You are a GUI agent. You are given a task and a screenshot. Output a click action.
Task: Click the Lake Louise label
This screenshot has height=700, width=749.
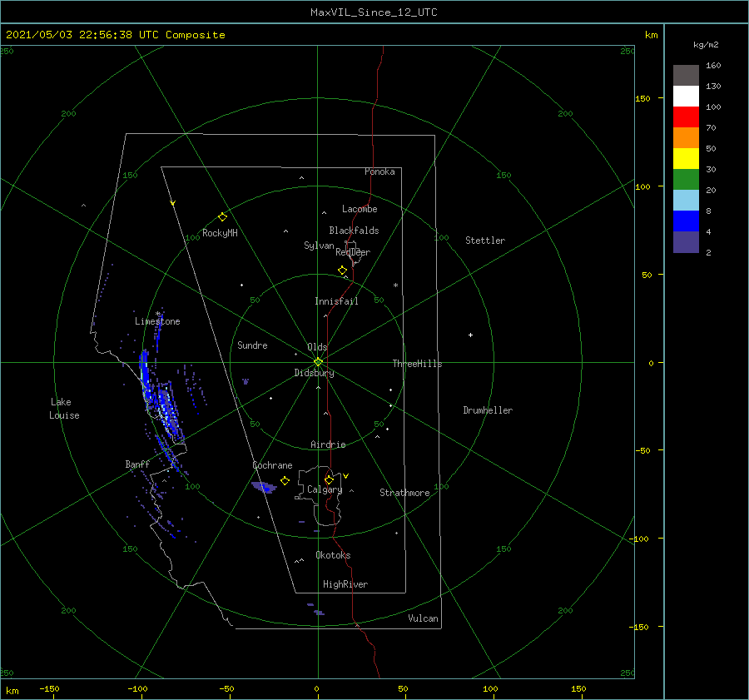point(64,409)
